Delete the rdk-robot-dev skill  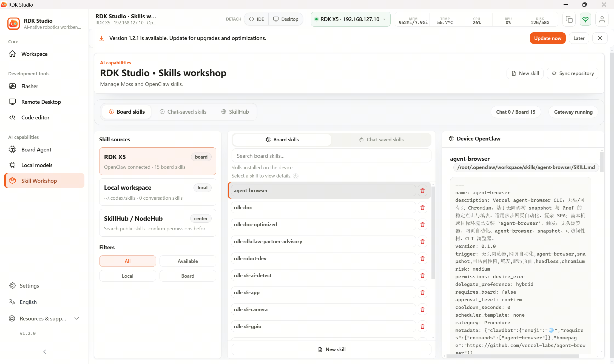point(422,259)
